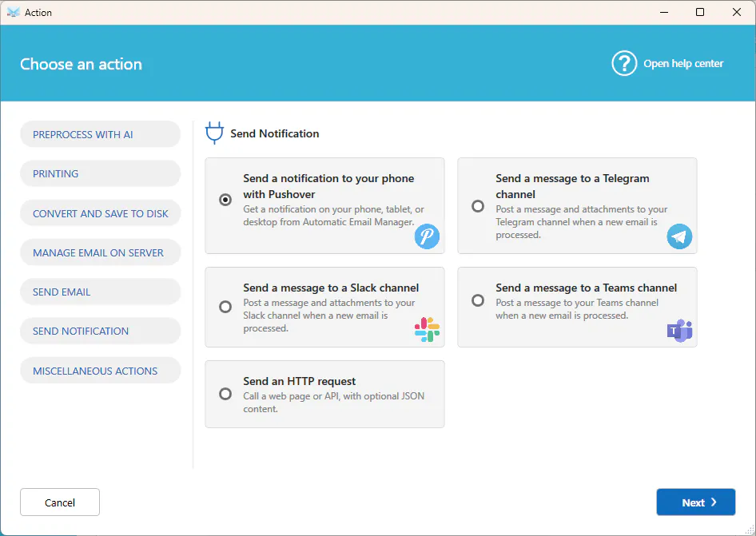
Task: Minimize the Action window
Action: [x=664, y=13]
